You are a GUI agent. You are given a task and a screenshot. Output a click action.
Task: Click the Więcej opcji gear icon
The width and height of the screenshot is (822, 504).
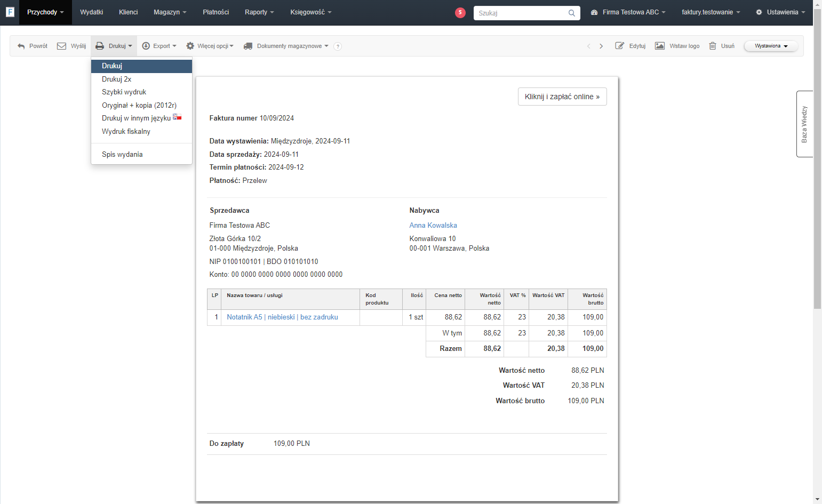190,46
